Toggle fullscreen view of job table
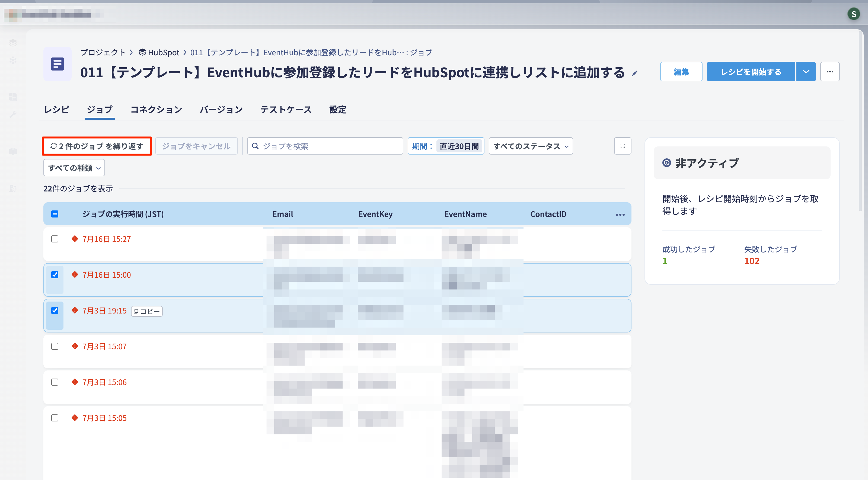 click(622, 146)
